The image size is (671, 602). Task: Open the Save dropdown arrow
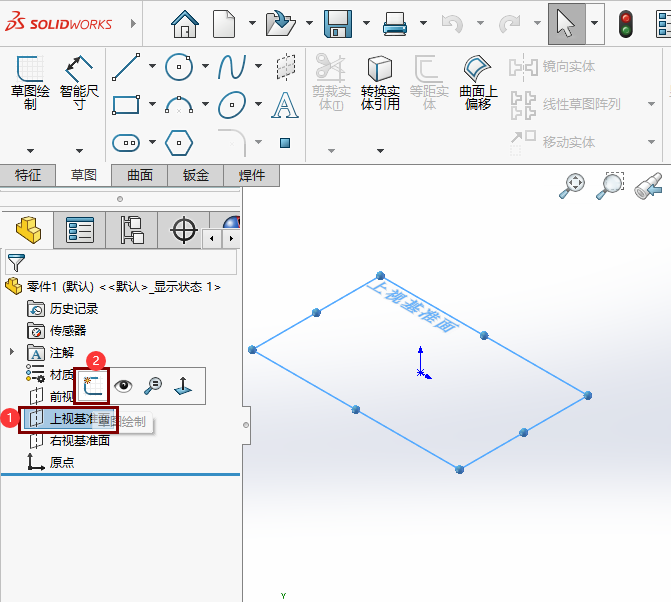pos(366,23)
